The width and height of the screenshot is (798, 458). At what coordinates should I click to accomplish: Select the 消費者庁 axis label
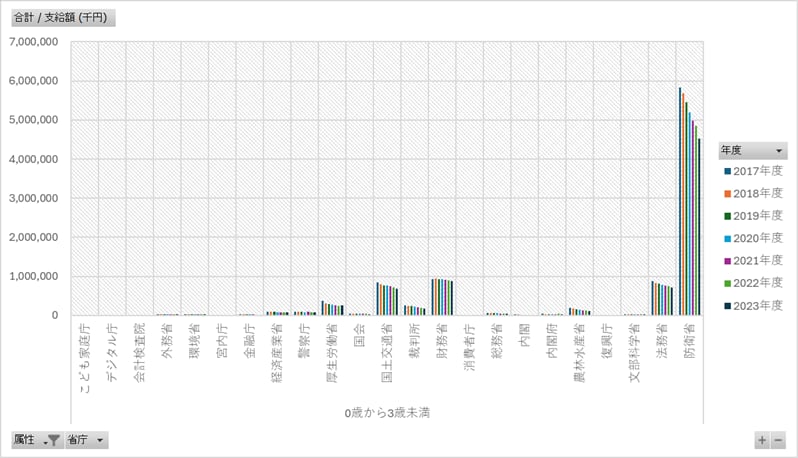coord(470,347)
